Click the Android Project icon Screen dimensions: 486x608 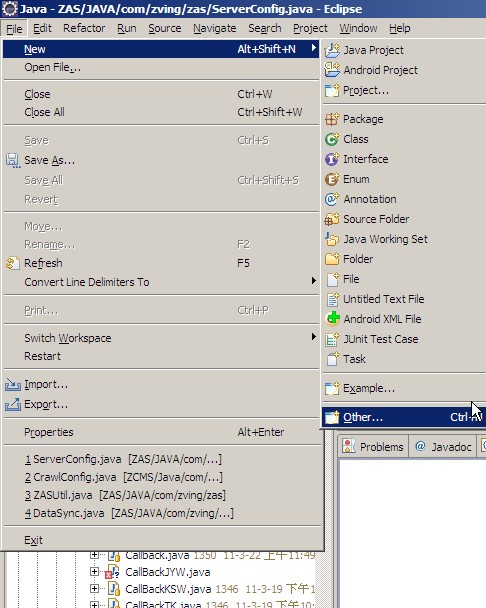332,70
